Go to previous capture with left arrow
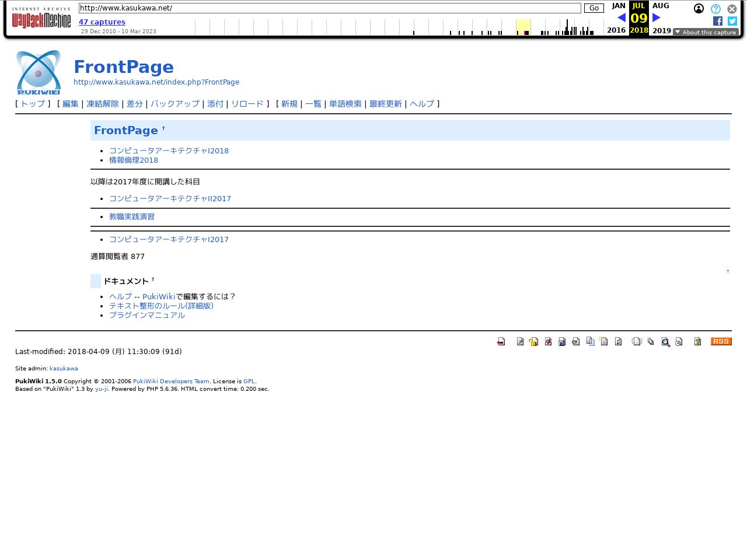 pos(621,17)
